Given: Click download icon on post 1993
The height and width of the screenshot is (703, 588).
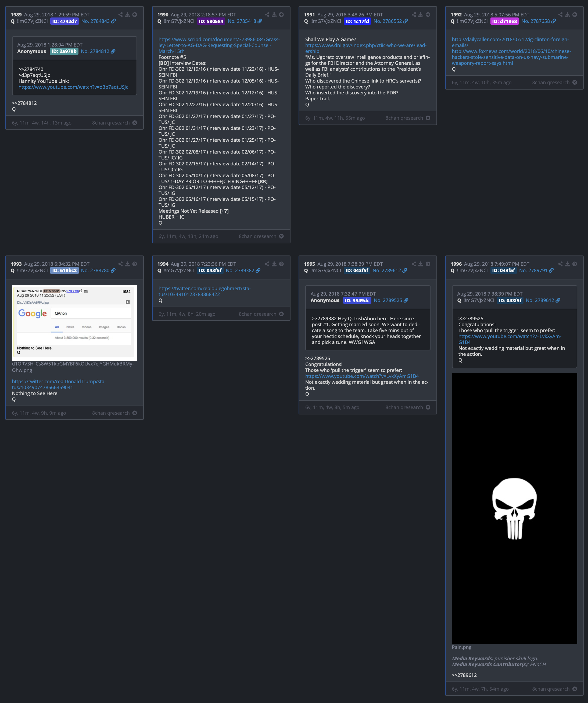Looking at the screenshot, I should [127, 264].
